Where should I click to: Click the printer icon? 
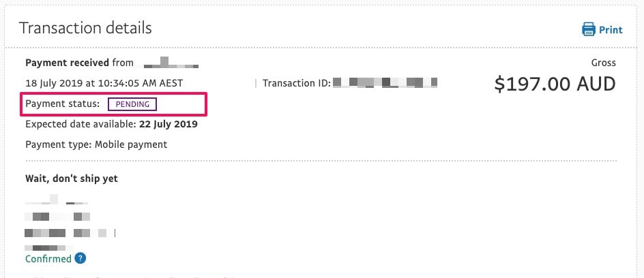tap(588, 29)
